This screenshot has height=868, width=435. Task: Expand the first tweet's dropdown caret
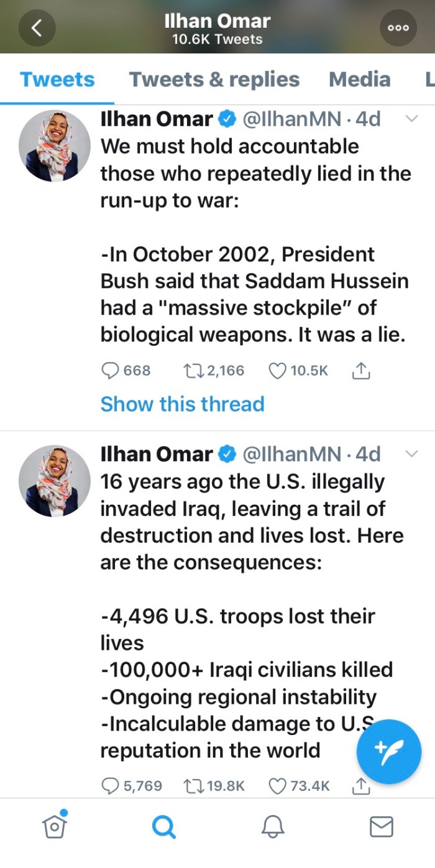pos(411,119)
